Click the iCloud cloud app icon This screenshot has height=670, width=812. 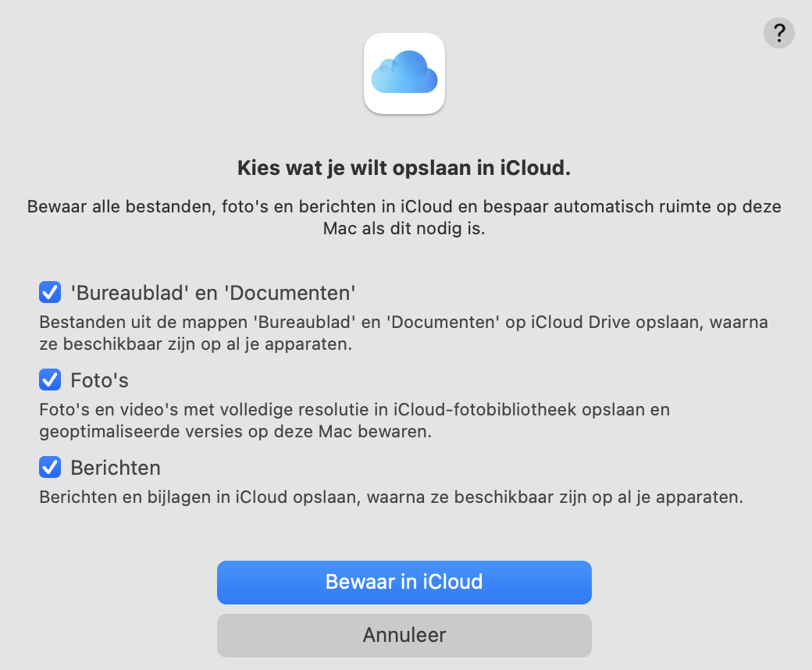point(404,73)
